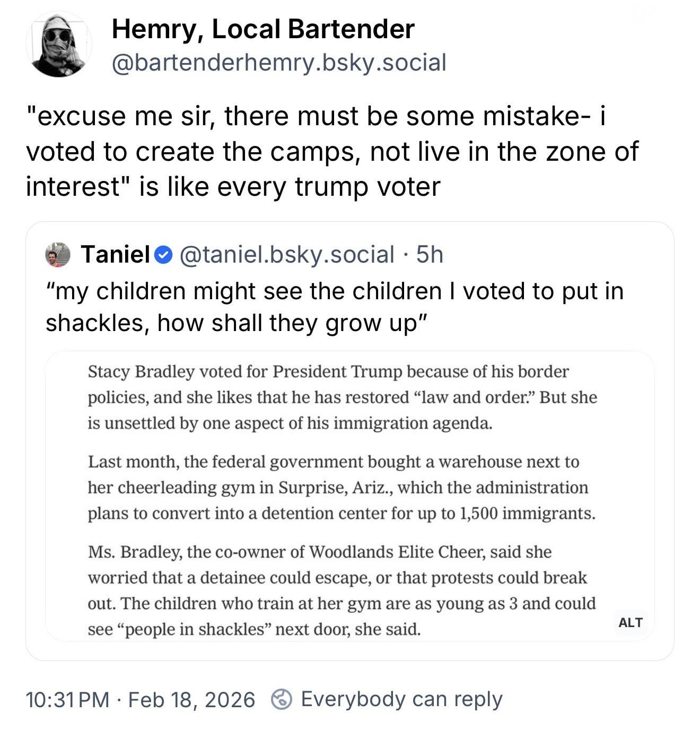The image size is (700, 730).
Task: Click Everybody can reply label
Action: 401,699
